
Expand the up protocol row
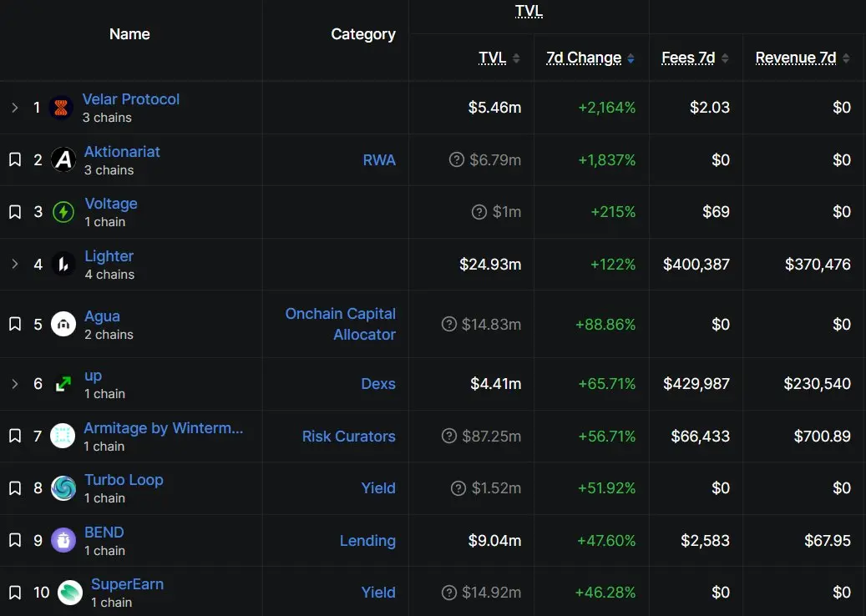pos(15,384)
